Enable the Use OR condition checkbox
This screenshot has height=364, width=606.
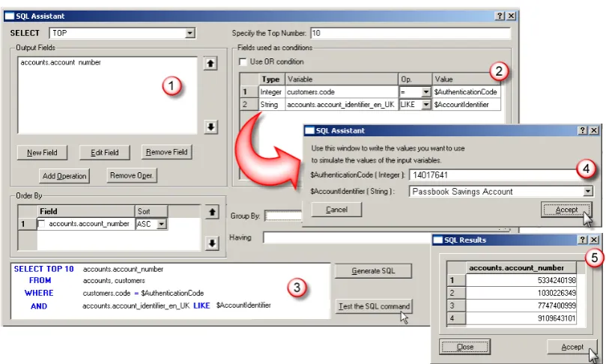pyautogui.click(x=243, y=62)
